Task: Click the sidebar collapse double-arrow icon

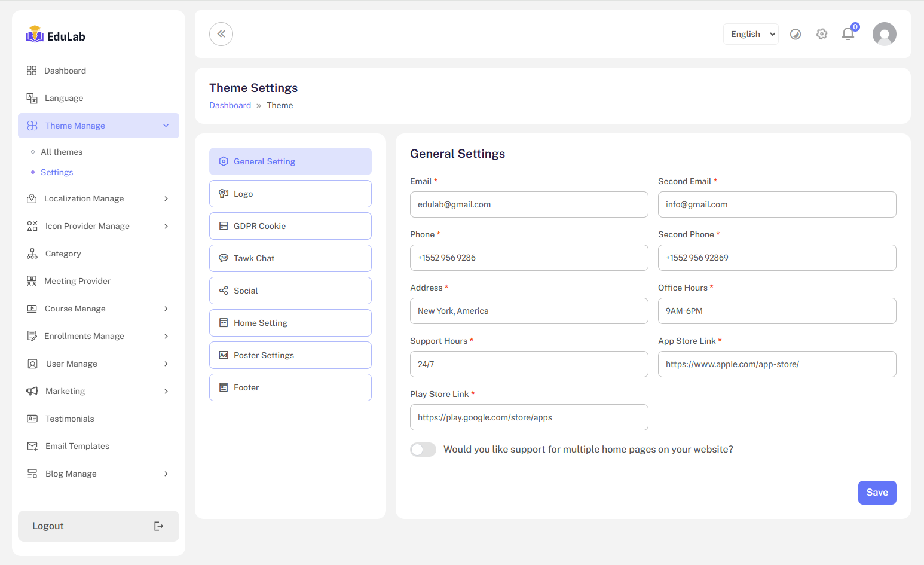Action: (x=221, y=34)
